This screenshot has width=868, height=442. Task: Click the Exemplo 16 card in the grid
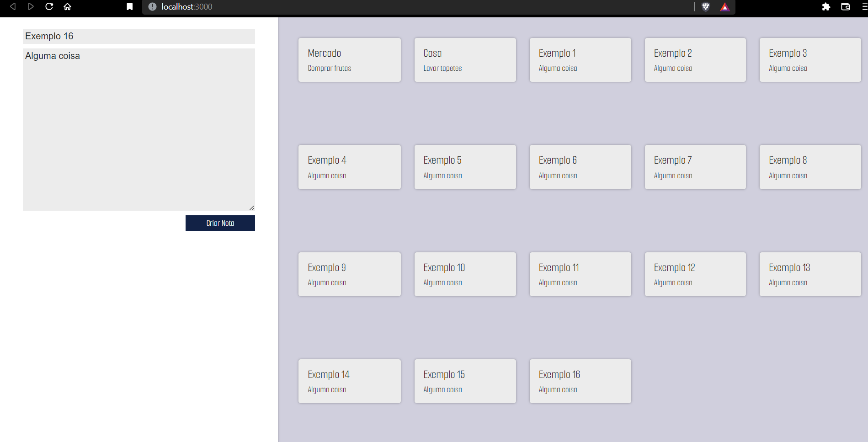coord(580,381)
